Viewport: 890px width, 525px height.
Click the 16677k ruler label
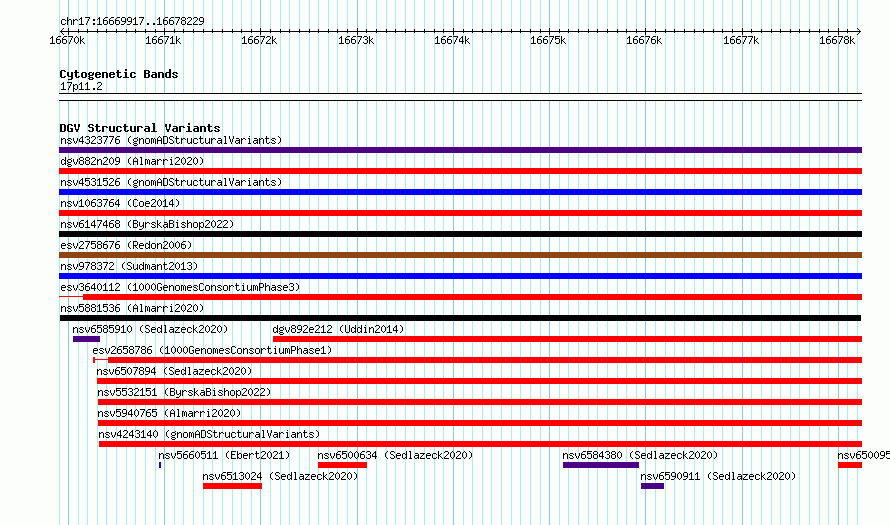coord(741,40)
